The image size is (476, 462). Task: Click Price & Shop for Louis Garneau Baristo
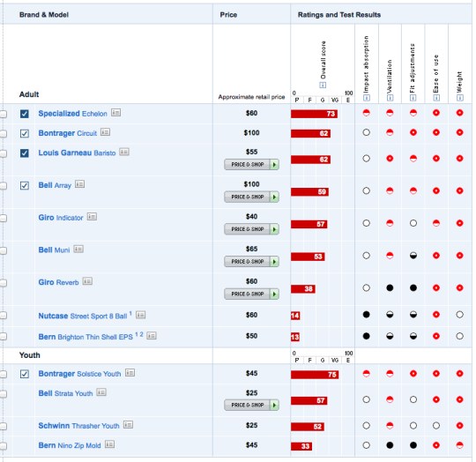(x=251, y=165)
